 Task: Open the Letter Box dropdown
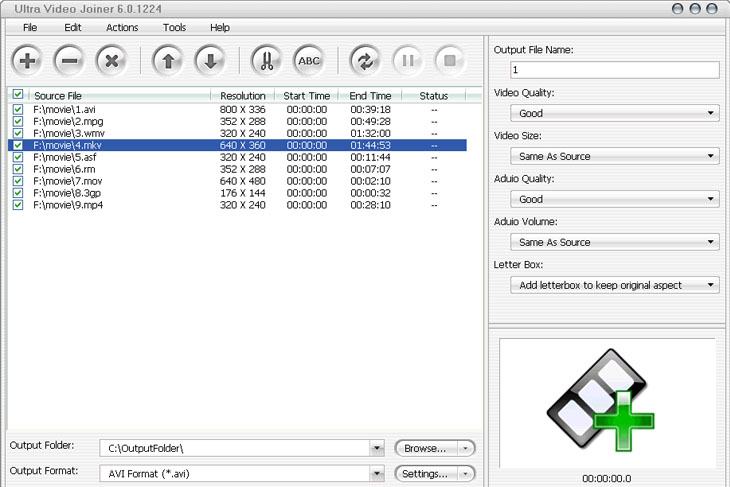(x=615, y=285)
